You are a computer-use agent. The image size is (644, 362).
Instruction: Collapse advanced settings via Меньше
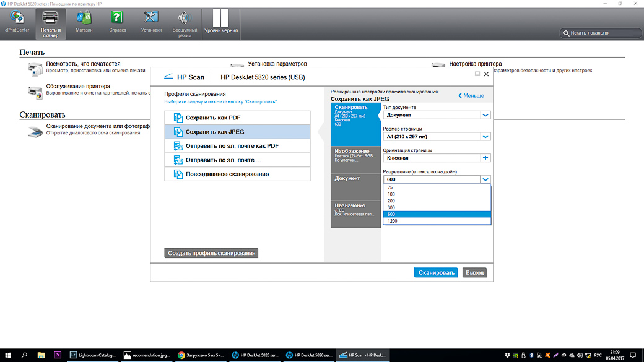[x=471, y=96]
